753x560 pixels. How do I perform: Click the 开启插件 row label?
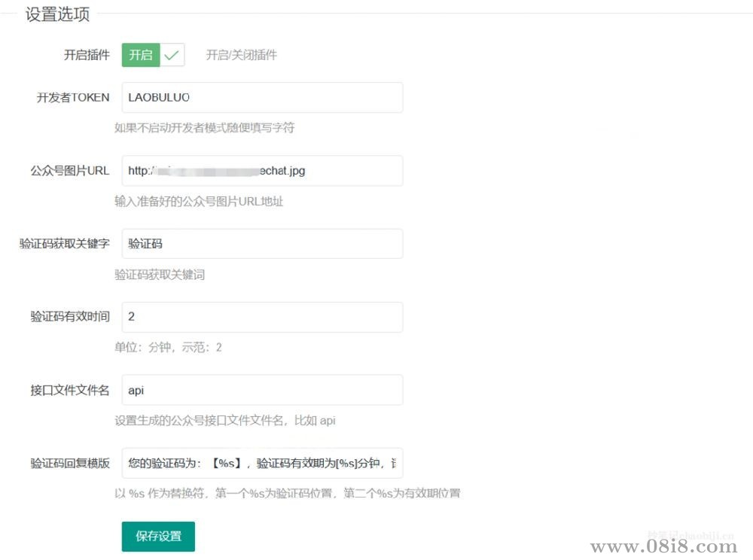tap(87, 54)
